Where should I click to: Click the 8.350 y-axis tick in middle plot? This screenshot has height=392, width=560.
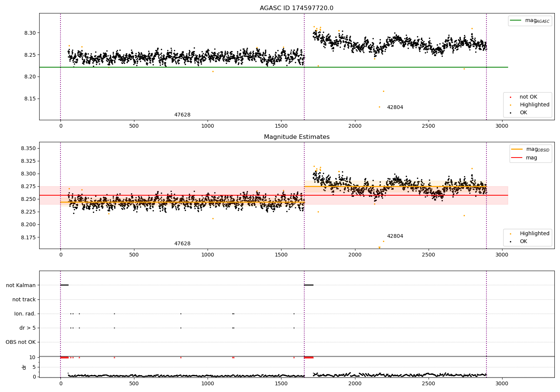pyautogui.click(x=28, y=149)
